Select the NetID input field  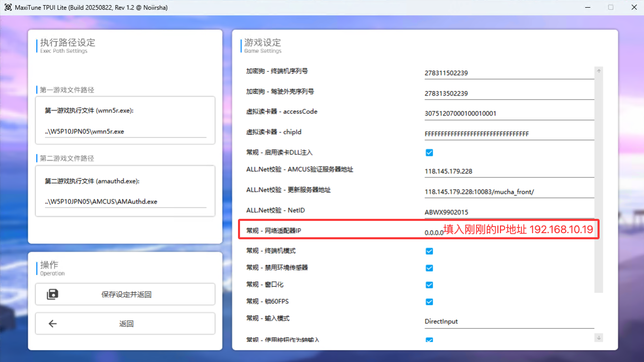click(x=509, y=212)
